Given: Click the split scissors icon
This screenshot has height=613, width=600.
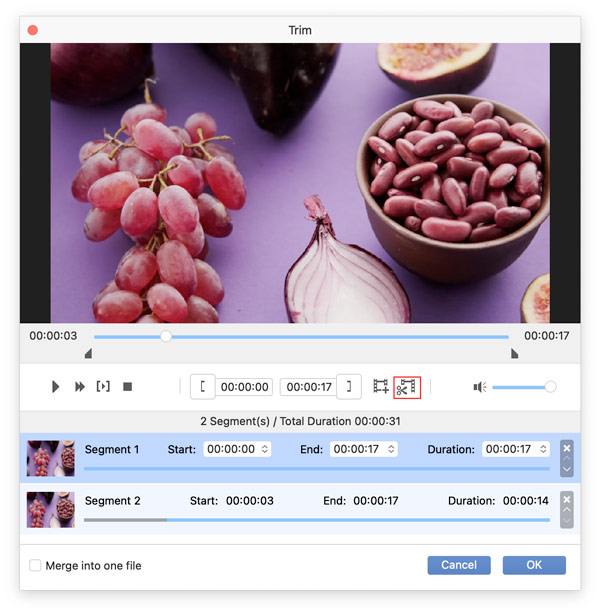Looking at the screenshot, I should tap(407, 387).
